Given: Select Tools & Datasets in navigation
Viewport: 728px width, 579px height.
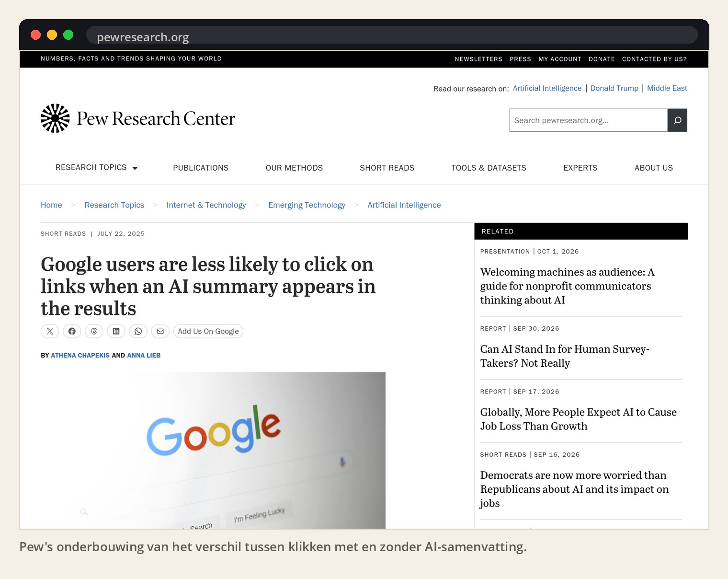Looking at the screenshot, I should pyautogui.click(x=489, y=168).
